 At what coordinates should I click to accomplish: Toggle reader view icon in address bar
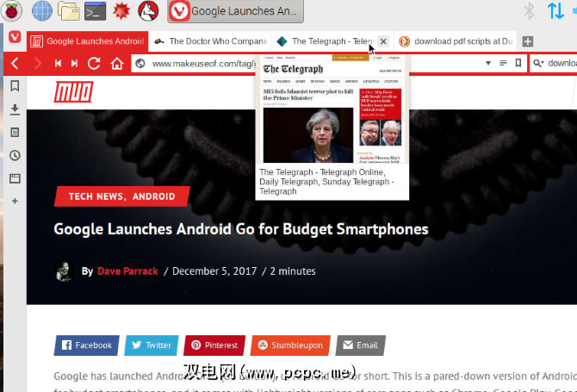pyautogui.click(x=503, y=63)
